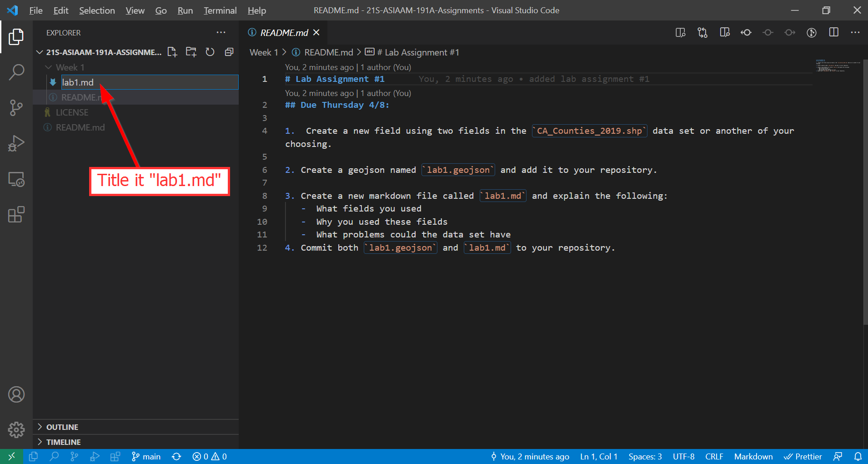Select the README.md editor tab

(x=284, y=33)
